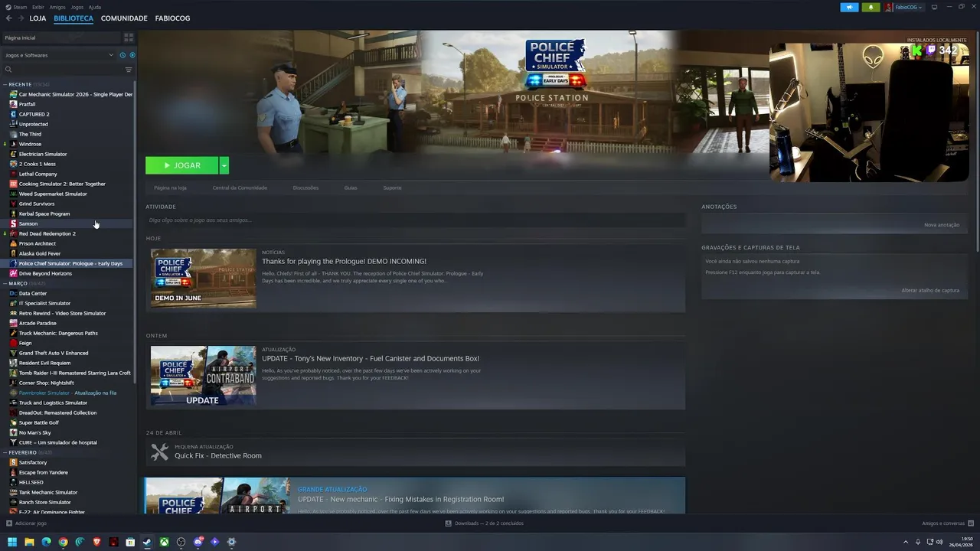Open the Suporte link

(x=392, y=187)
